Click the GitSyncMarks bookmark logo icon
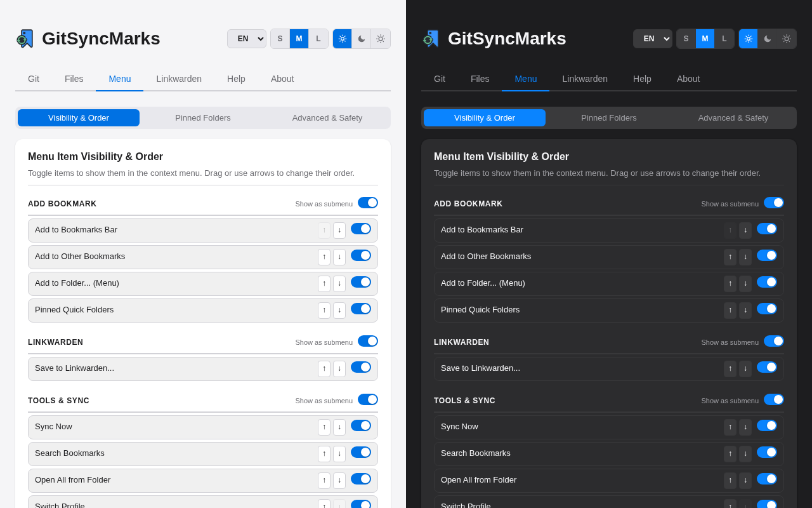This screenshot has width=812, height=508. pos(23,38)
